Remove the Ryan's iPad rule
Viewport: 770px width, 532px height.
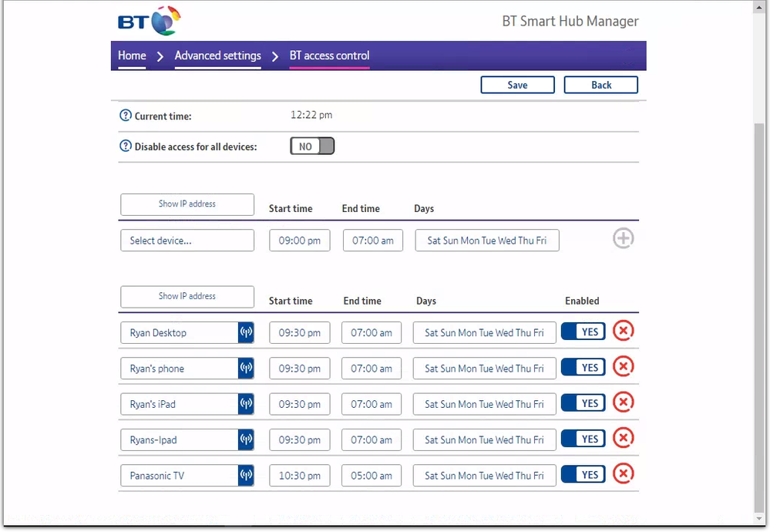[x=624, y=402]
